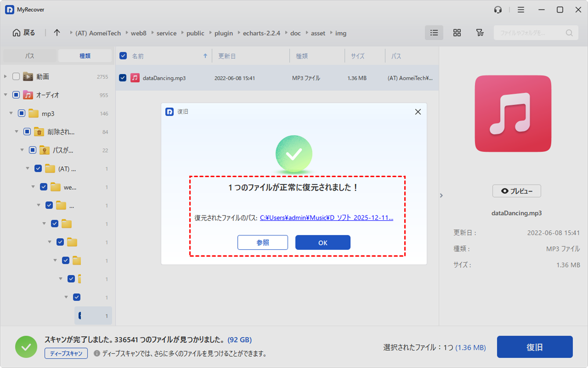Viewport: 588px width, 368px height.
Task: Click the 戻る home button
Action: [x=24, y=33]
